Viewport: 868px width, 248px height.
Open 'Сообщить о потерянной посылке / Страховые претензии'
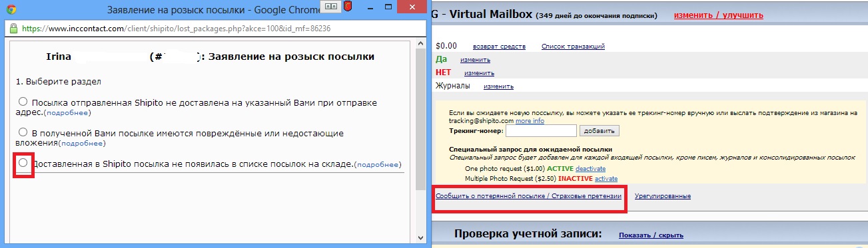click(x=528, y=196)
